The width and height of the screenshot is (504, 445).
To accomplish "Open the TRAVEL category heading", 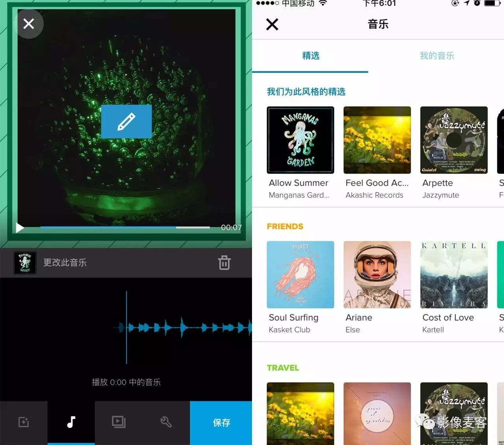I will (x=283, y=368).
